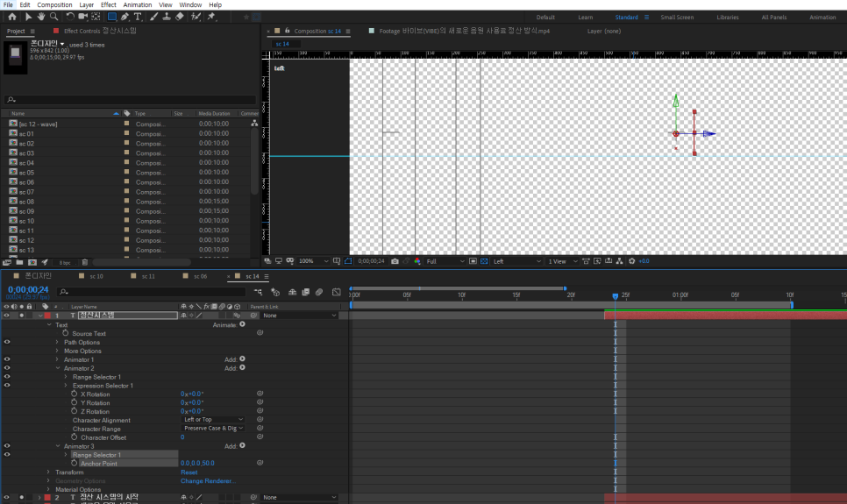Toggle the Anchor Point stopwatch
The width and height of the screenshot is (847, 504).
point(74,463)
